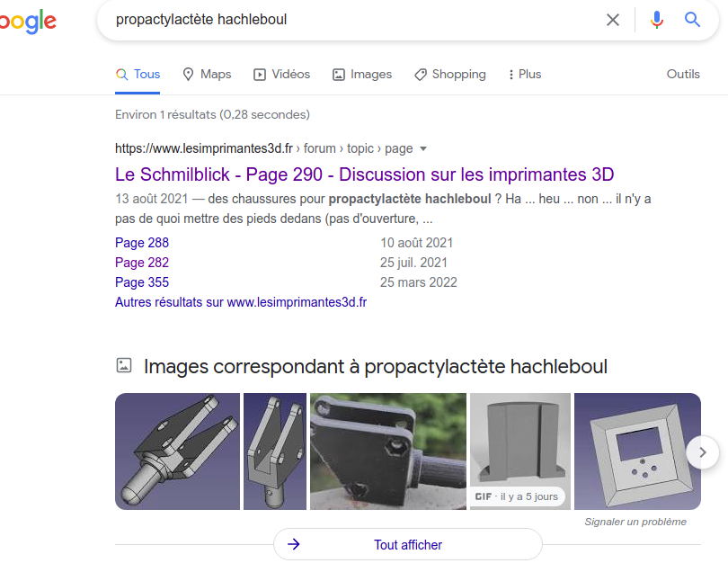This screenshot has height=572, width=728.
Task: Click the Tout afficher button
Action: [408, 545]
